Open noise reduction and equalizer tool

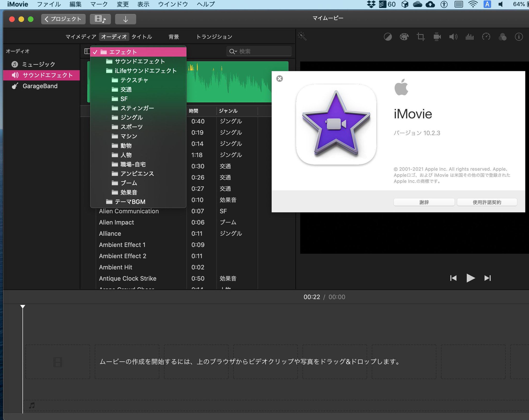470,37
